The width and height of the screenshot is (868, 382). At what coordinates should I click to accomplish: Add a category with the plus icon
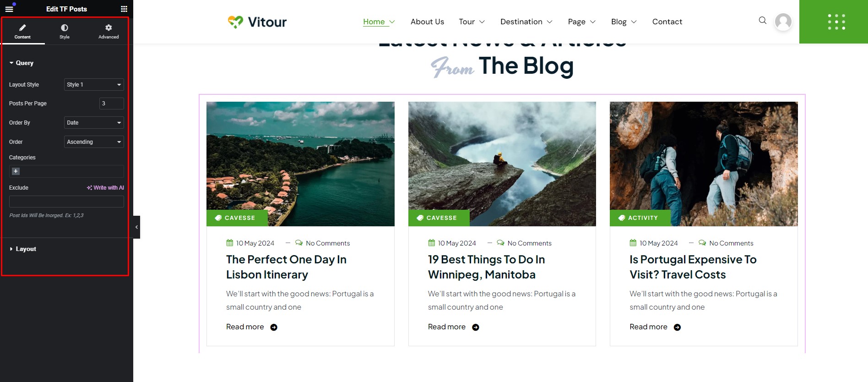(16, 171)
